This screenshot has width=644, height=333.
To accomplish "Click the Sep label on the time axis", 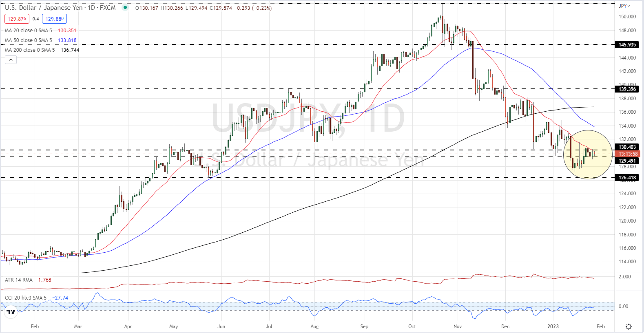I will pos(364,326).
